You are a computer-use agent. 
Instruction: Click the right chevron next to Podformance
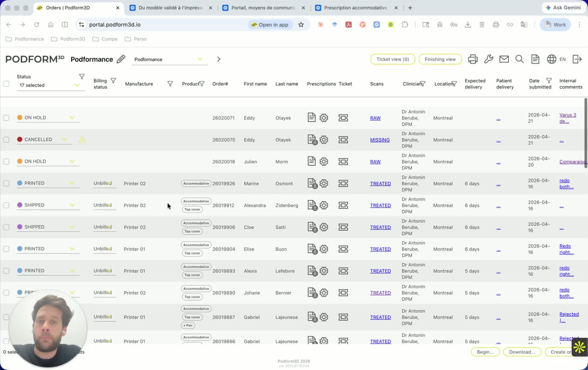tap(219, 59)
